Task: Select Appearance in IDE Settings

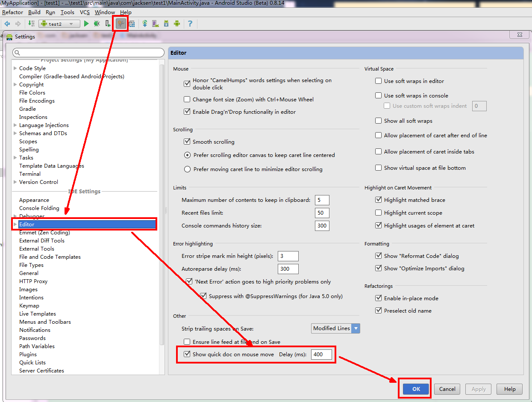Action: pyautogui.click(x=34, y=200)
